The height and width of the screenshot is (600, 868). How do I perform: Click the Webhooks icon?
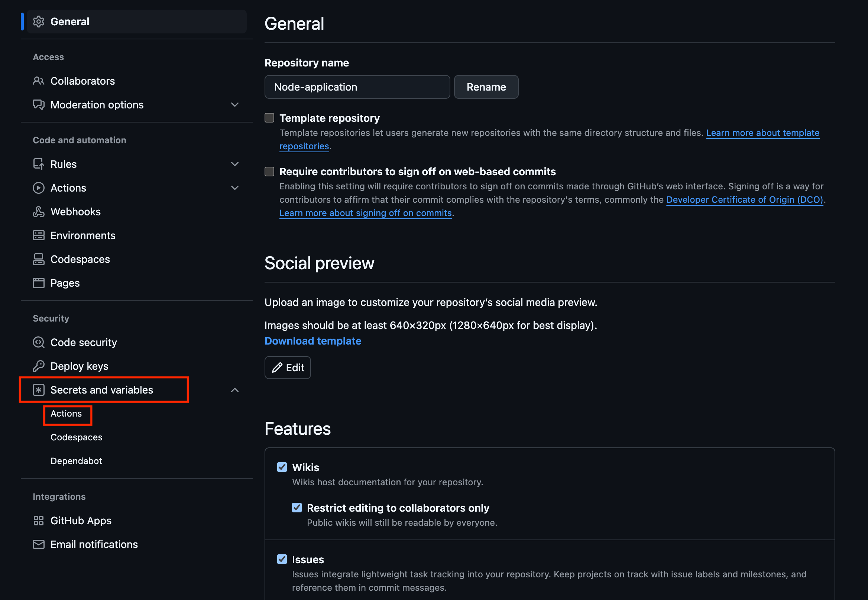(38, 212)
